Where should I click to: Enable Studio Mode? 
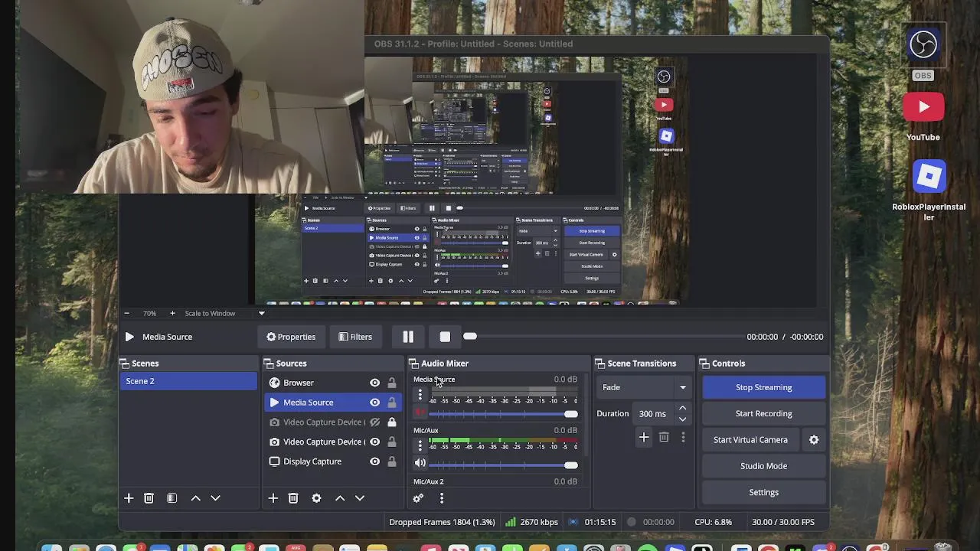click(764, 466)
